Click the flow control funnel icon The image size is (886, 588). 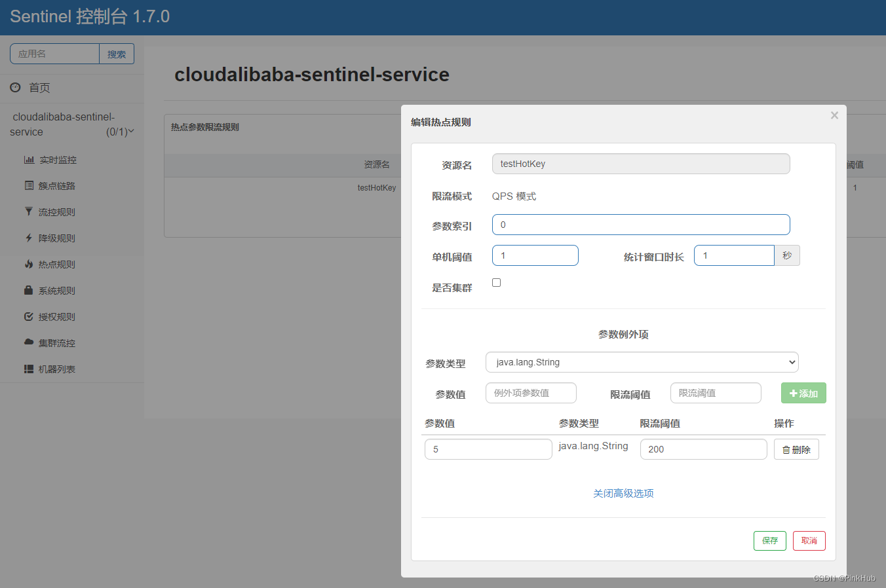coord(29,211)
